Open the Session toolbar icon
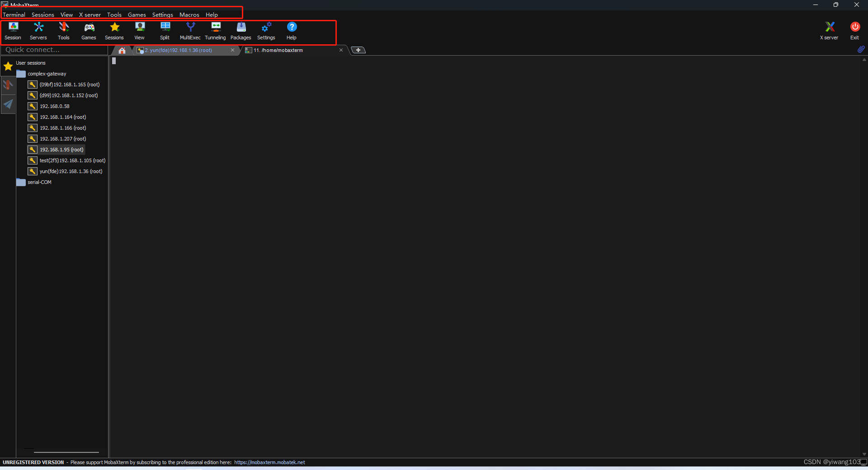Image resolution: width=868 pixels, height=470 pixels. pyautogui.click(x=13, y=31)
